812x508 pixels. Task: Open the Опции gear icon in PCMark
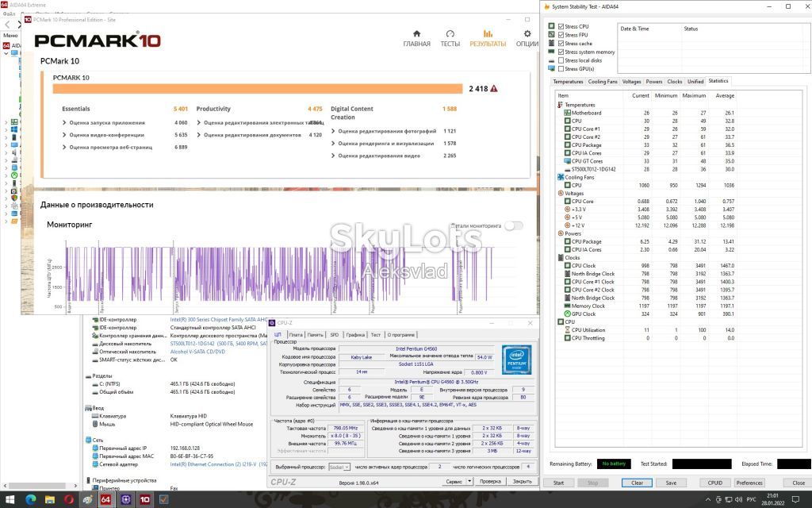pyautogui.click(x=527, y=34)
